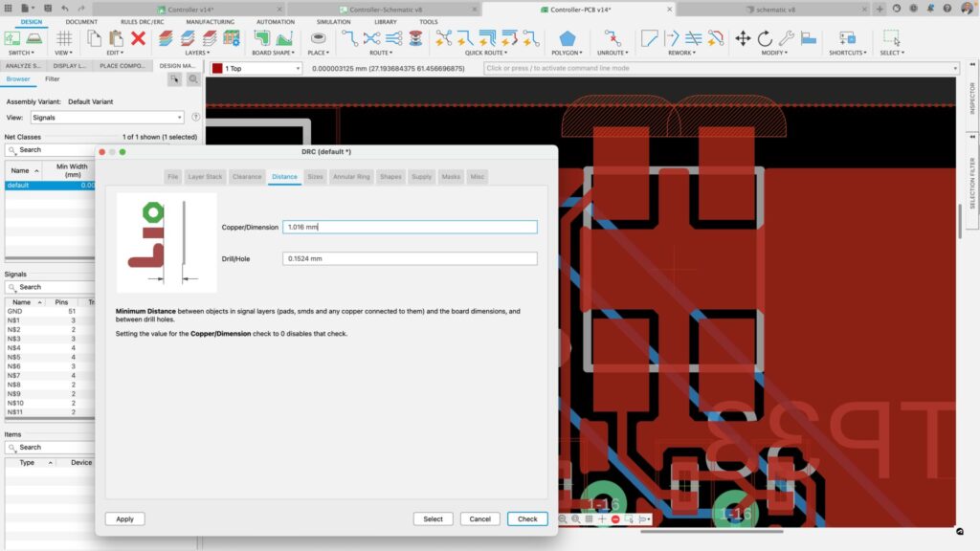Image resolution: width=980 pixels, height=551 pixels.
Task: Click the Unroute tool icon
Action: pos(612,38)
